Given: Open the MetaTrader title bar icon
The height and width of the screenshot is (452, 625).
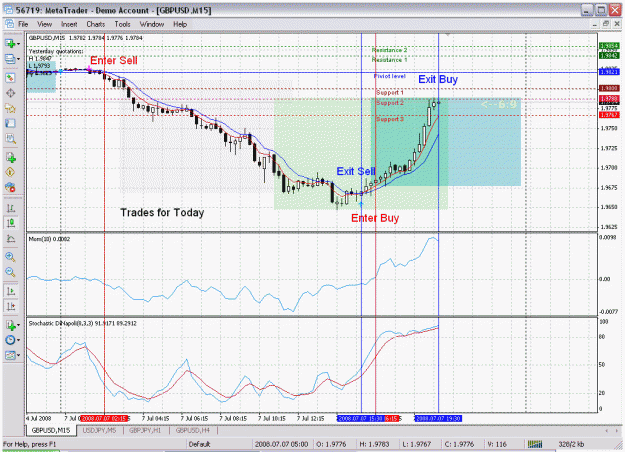Looking at the screenshot, I should tap(8, 10).
